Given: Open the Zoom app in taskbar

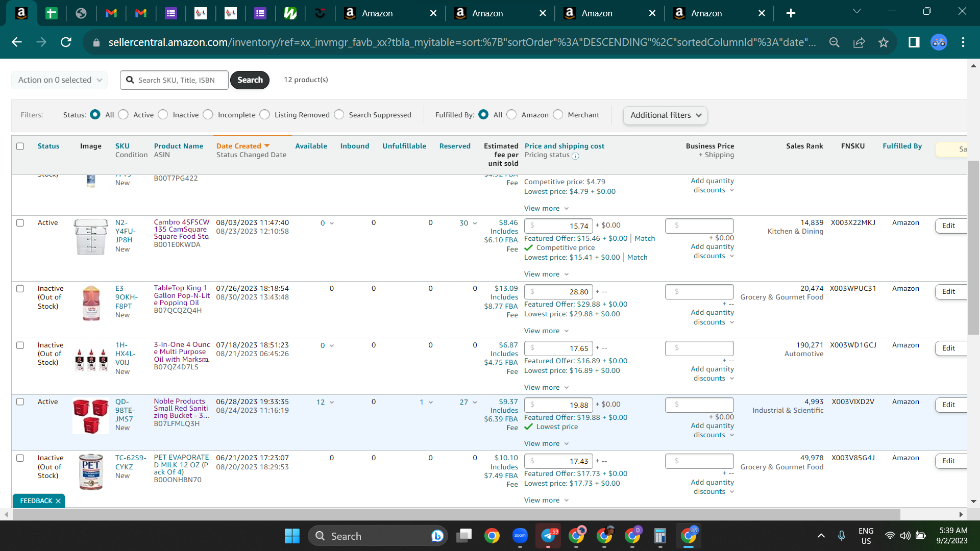Looking at the screenshot, I should 520,536.
